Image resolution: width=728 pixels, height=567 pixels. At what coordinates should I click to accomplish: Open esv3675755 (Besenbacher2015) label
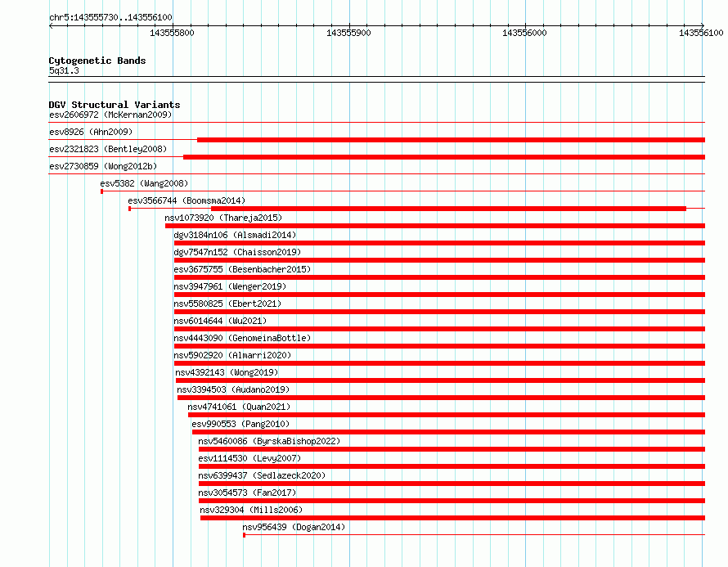tap(242, 269)
